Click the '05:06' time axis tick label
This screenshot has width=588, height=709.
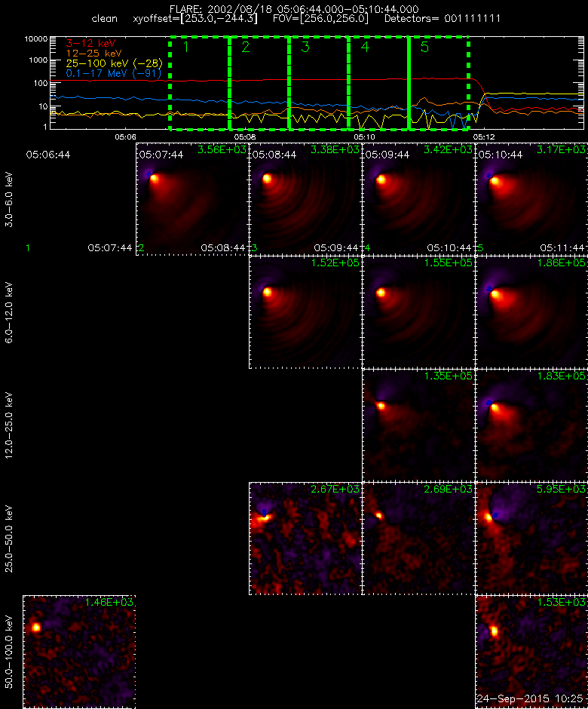pyautogui.click(x=126, y=137)
